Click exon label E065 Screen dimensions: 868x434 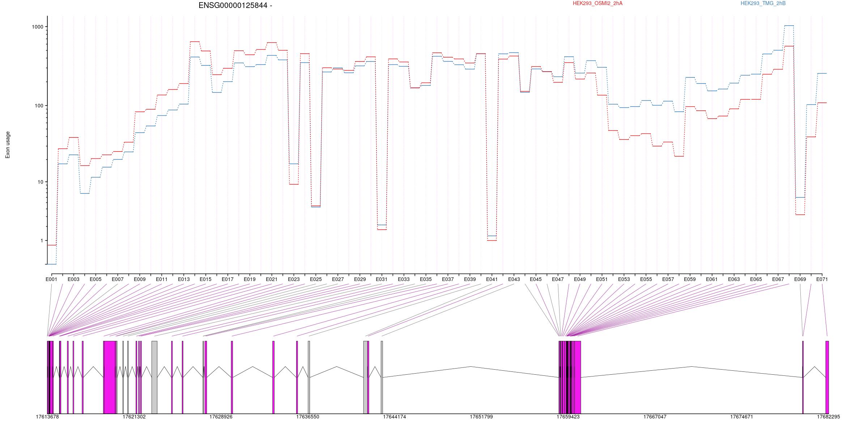click(756, 279)
